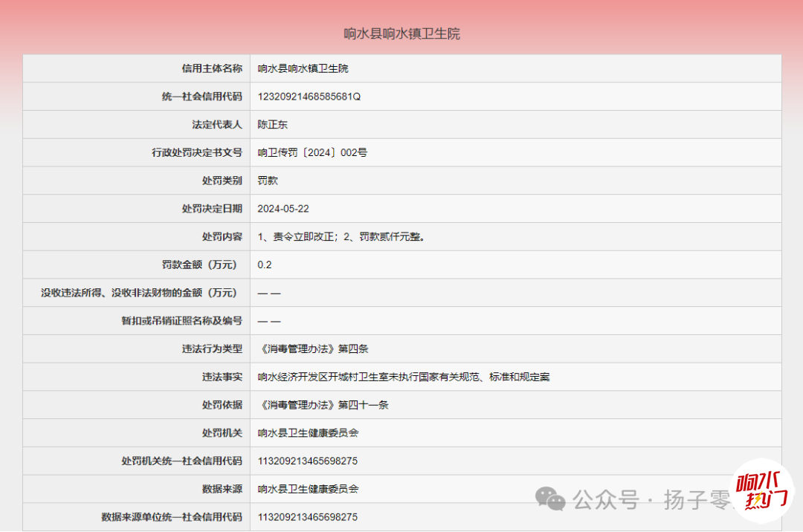Click the WeChat logo watermark icon
Screen dimensions: 803x532
(552, 499)
